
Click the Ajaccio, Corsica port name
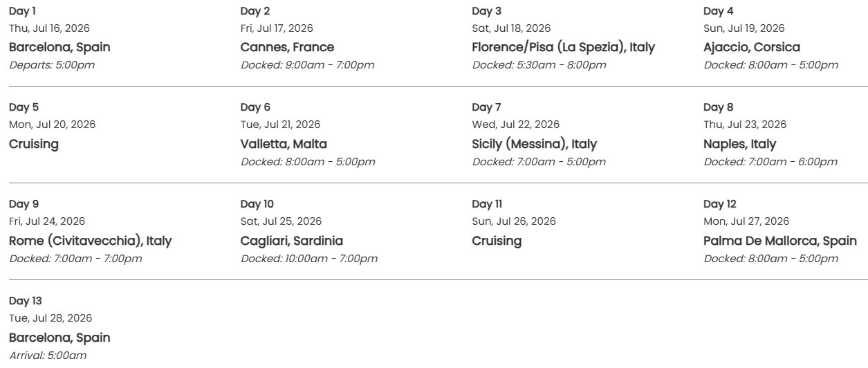coord(752,47)
